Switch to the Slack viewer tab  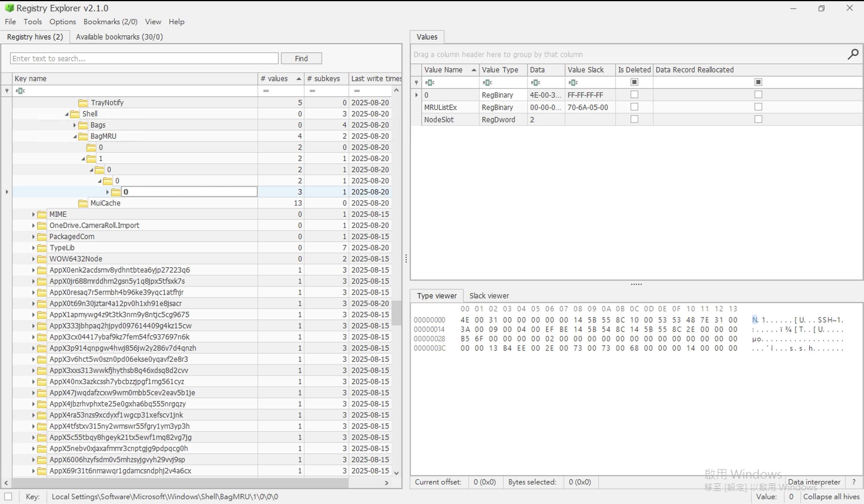click(x=489, y=296)
